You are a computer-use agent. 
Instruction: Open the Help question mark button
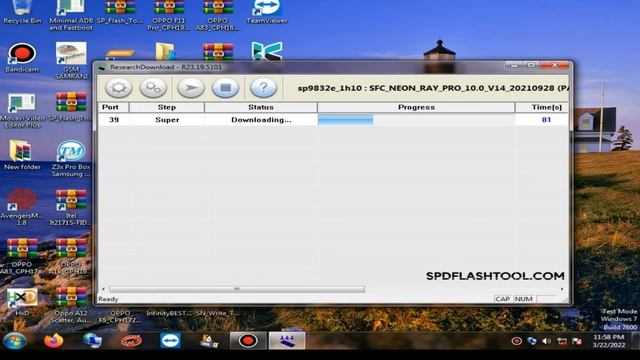pos(263,88)
